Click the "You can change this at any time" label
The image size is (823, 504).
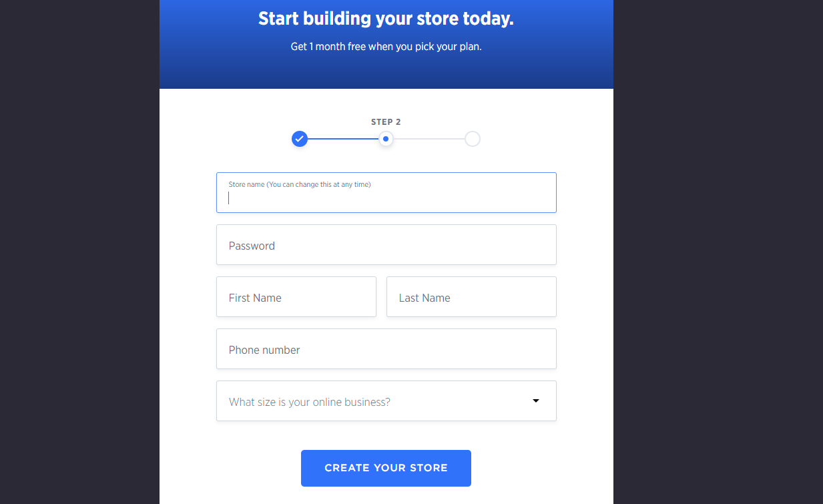(x=319, y=184)
